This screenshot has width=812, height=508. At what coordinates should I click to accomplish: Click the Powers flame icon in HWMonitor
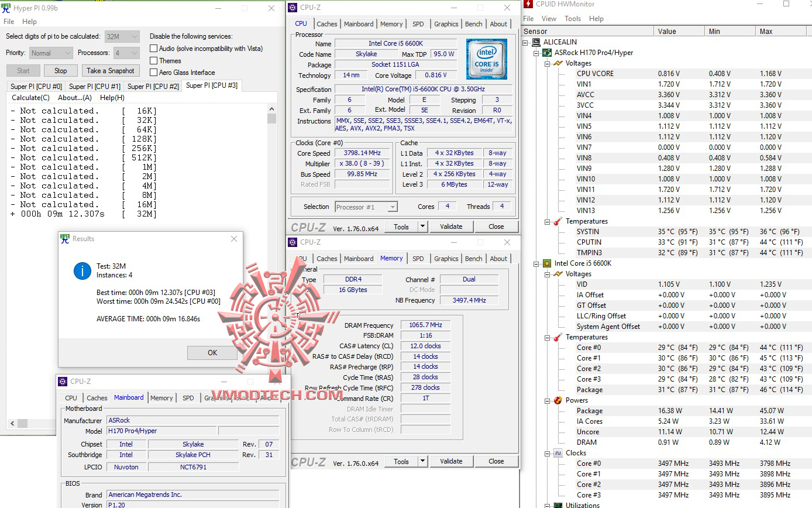click(x=558, y=400)
